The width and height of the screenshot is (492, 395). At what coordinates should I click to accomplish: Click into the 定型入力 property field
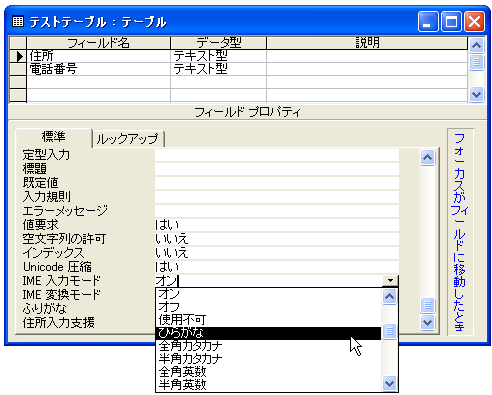[277, 155]
